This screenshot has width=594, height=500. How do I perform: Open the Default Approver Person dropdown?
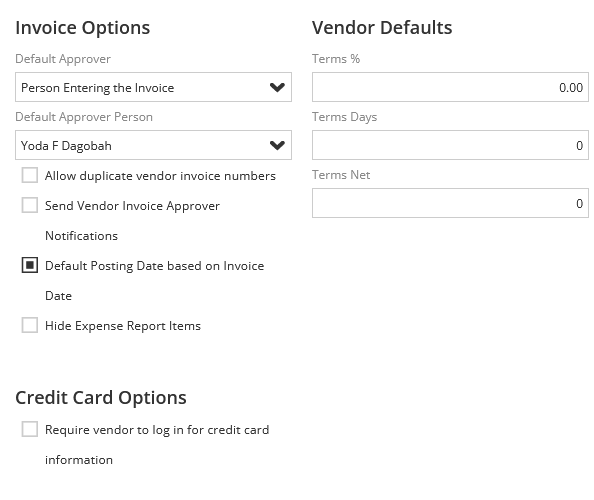tap(153, 145)
